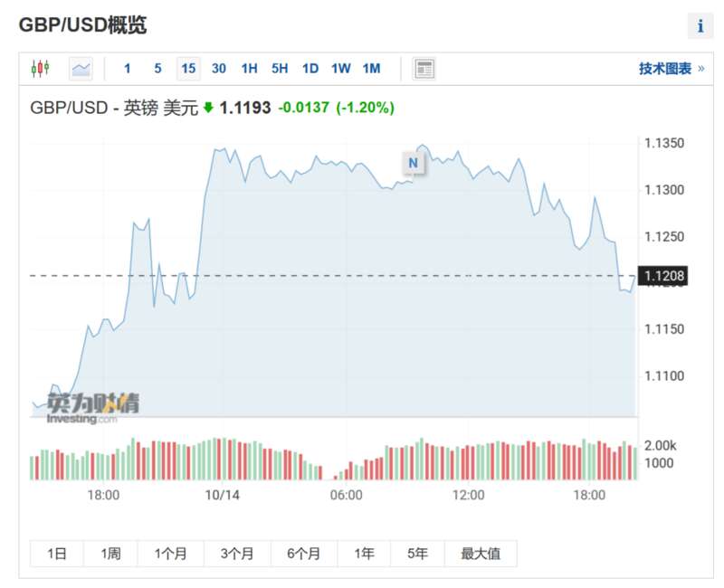
Task: Select the 1W interval
Action: 341,69
